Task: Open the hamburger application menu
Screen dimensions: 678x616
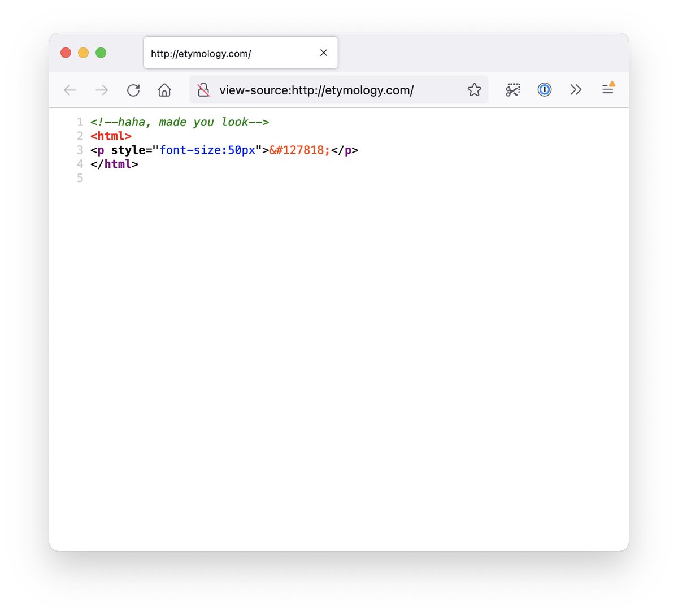Action: coord(608,89)
